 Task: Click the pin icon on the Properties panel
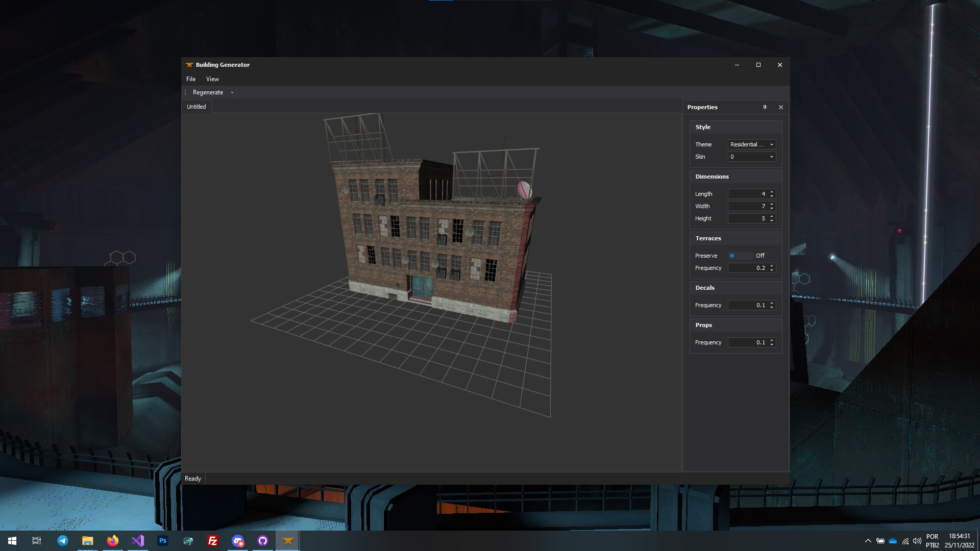click(x=765, y=107)
